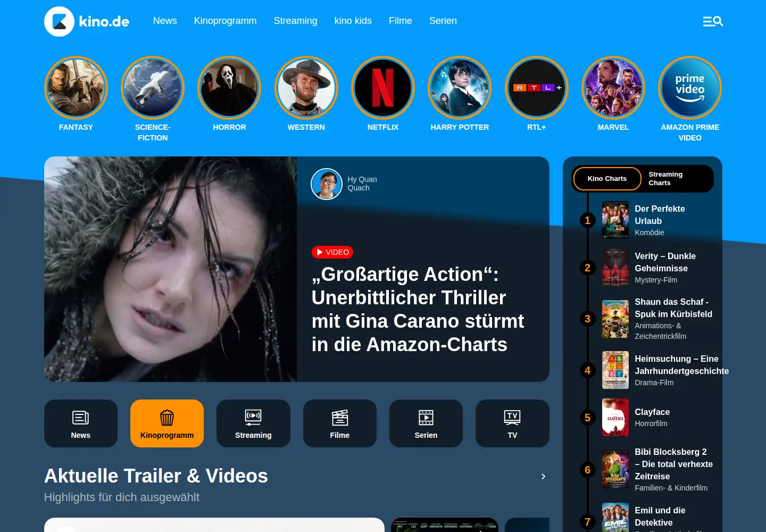
Task: Click the red VIDEO badge
Action: (332, 252)
